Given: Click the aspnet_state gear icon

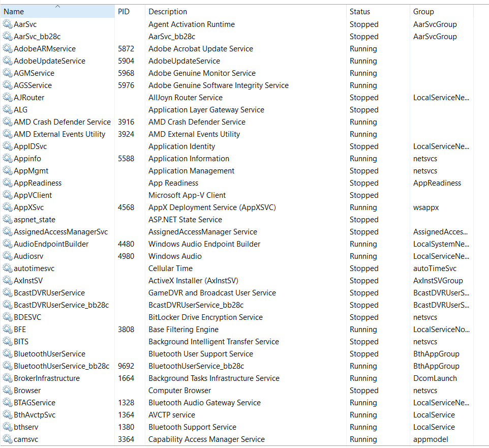Looking at the screenshot, I should point(8,219).
